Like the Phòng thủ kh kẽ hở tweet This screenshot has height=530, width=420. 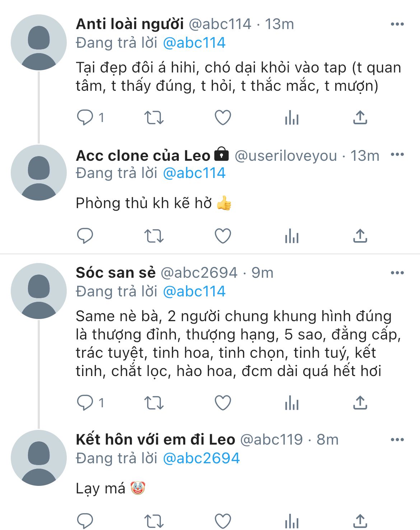[x=223, y=236]
